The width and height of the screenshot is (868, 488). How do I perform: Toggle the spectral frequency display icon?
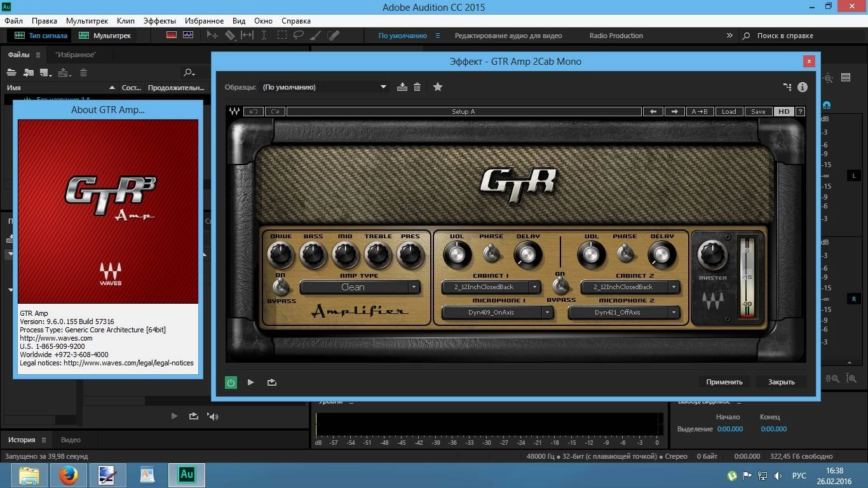(172, 36)
